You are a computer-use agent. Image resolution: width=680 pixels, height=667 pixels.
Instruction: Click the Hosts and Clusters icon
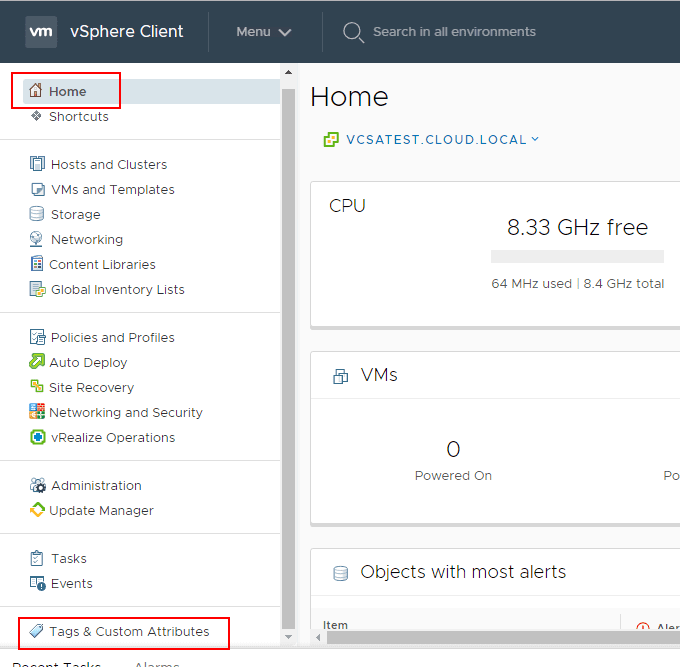[37, 164]
